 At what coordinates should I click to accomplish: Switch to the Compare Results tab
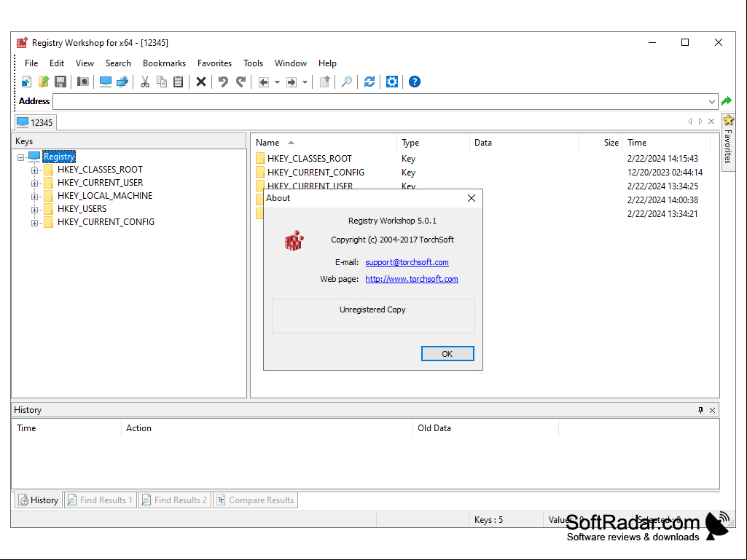click(x=255, y=500)
